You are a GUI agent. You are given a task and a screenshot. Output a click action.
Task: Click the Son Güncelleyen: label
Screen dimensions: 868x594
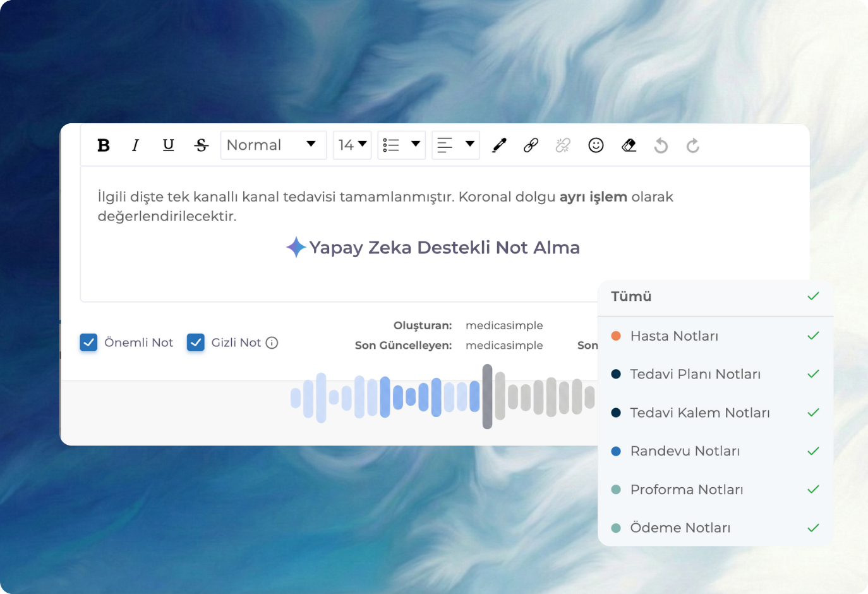point(403,346)
